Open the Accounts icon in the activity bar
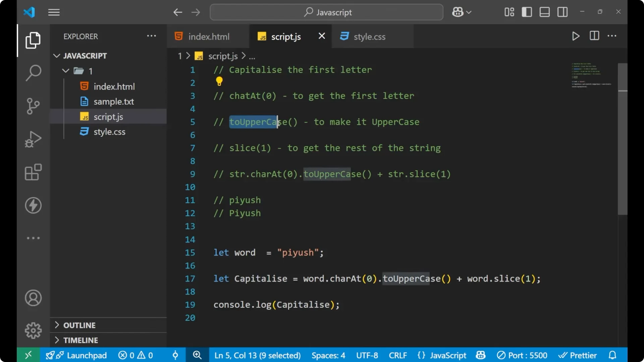Screen dimensions: 644x362 [x=33, y=298]
